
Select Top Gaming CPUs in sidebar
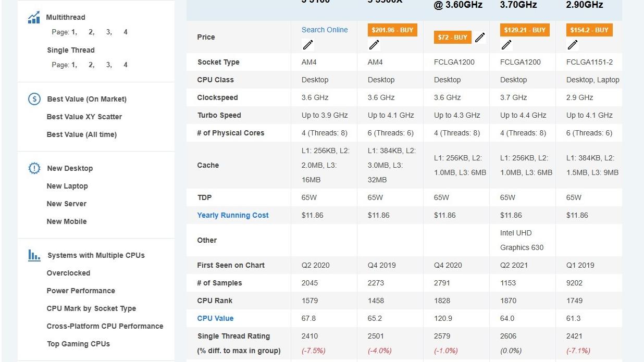click(x=78, y=344)
